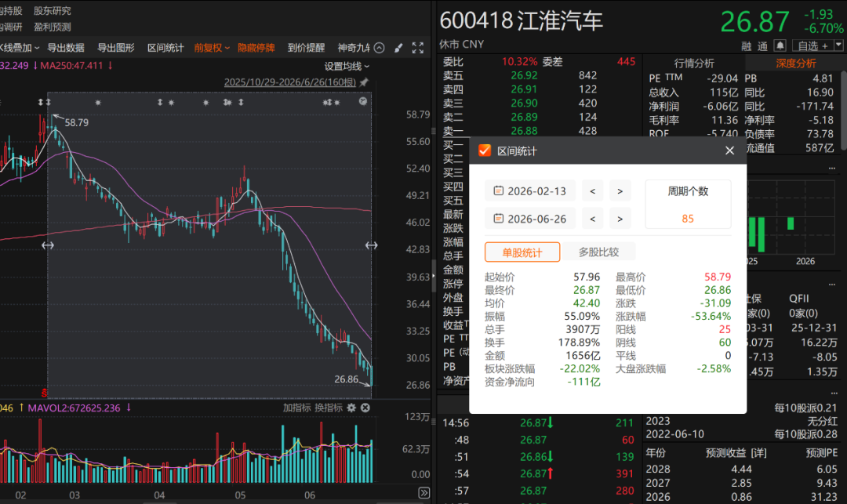The width and height of the screenshot is (847, 504).
Task: Click calendar icon of 2026-06-26 end date
Action: point(499,218)
